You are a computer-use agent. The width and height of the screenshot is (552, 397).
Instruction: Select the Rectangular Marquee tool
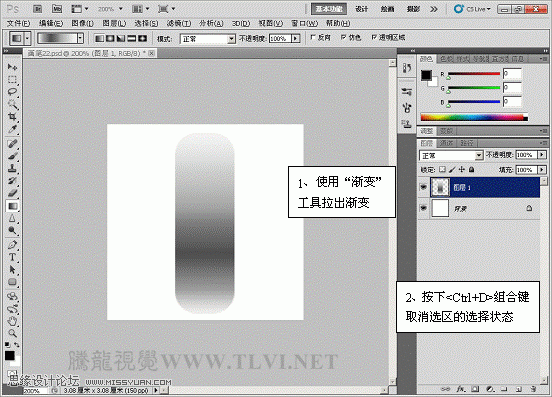click(12, 79)
